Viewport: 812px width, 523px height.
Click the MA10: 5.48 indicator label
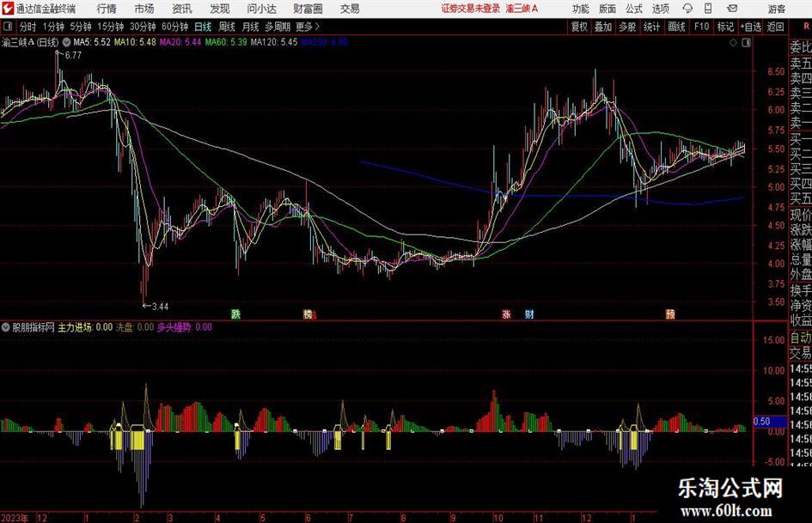point(135,42)
